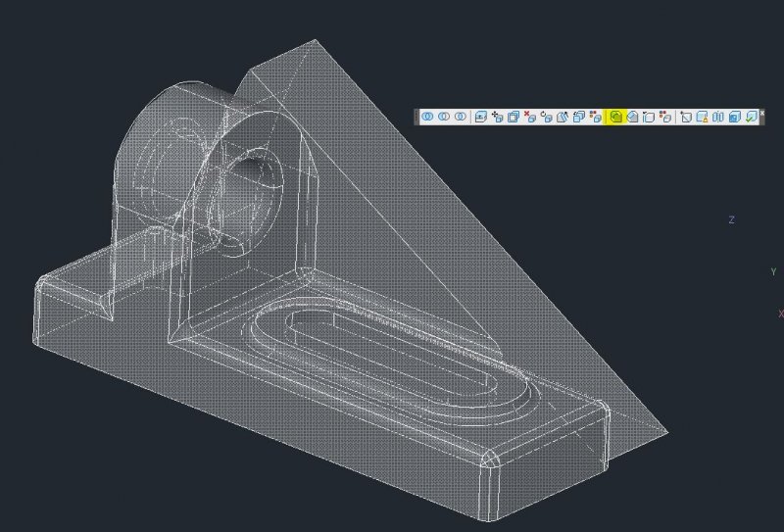784x532 pixels.
Task: Pick the Rotate Faces tool
Action: 547,117
